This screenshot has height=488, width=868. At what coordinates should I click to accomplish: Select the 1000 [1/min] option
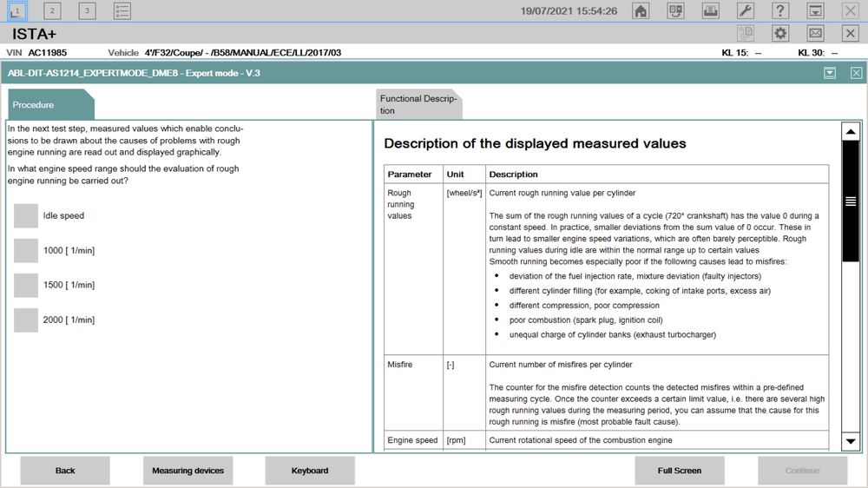26,250
